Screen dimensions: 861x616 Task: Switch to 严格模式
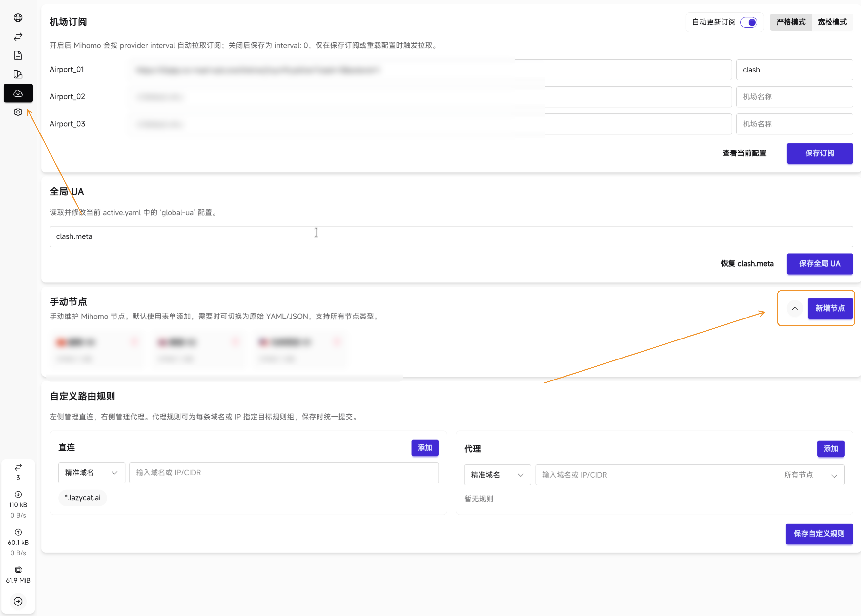[790, 22]
